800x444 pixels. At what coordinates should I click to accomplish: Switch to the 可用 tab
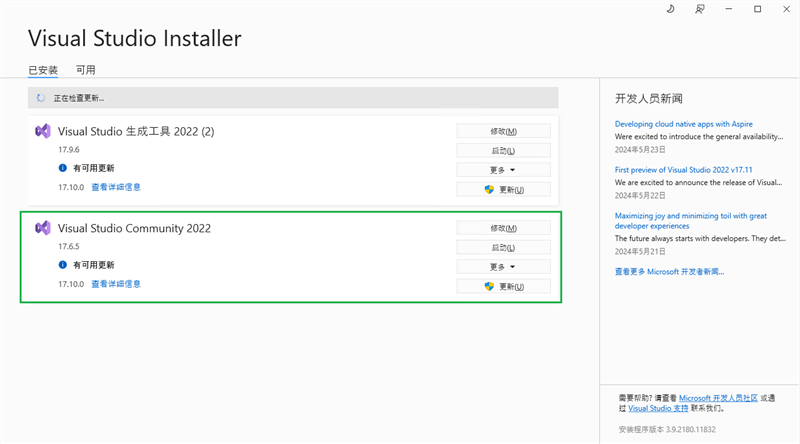[x=86, y=70]
